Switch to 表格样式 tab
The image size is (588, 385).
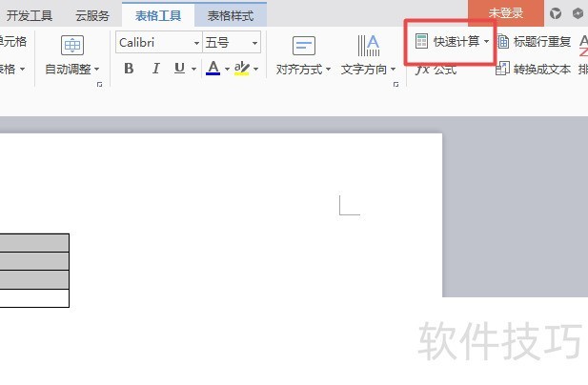[x=231, y=16]
